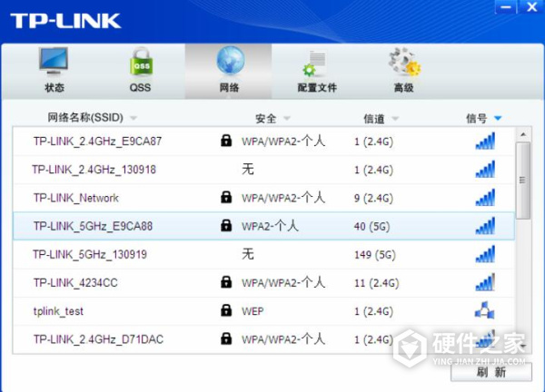Select network tplink_test
The height and width of the screenshot is (392, 545).
(263, 311)
